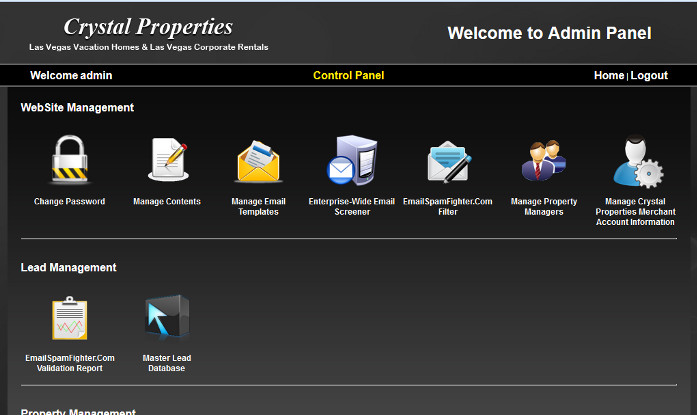Viewport: 697px width, 415px height.
Task: Select the Manage Email Templates label
Action: [258, 207]
